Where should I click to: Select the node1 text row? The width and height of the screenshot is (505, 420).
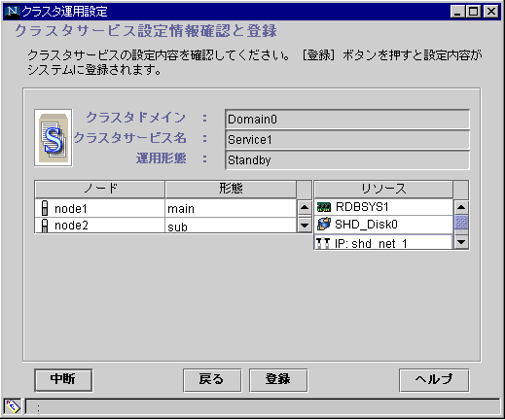[x=71, y=209]
